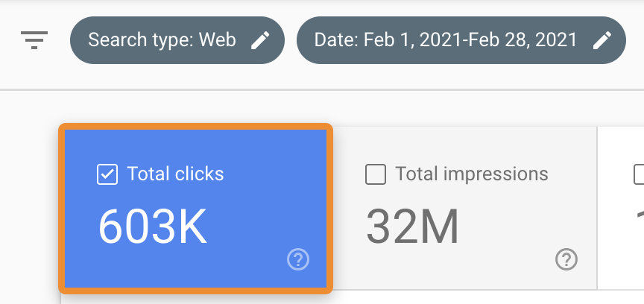The image size is (644, 304).
Task: Click the 603K clicks value
Action: click(152, 227)
